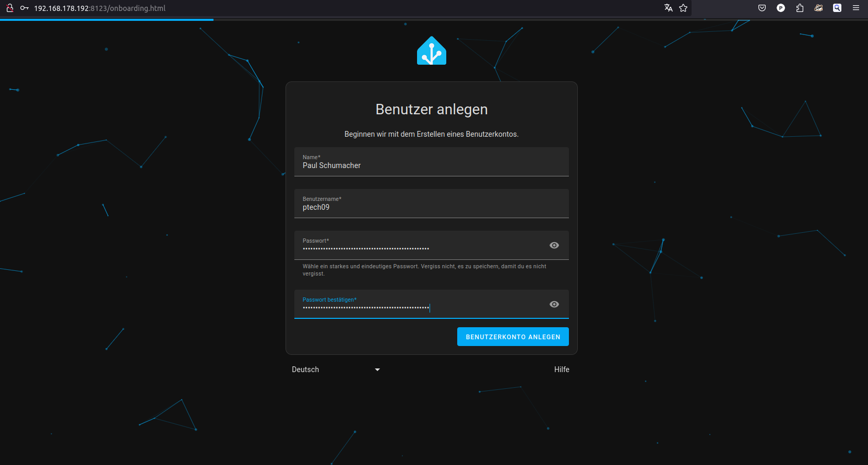The image size is (868, 465).
Task: Click the magnifier search extension icon
Action: point(837,8)
